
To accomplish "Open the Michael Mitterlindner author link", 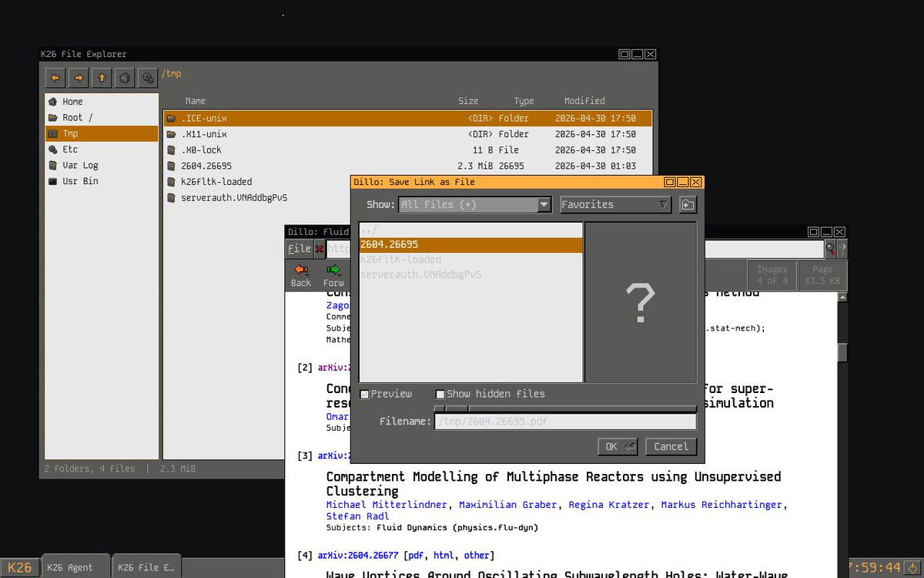I will 387,505.
